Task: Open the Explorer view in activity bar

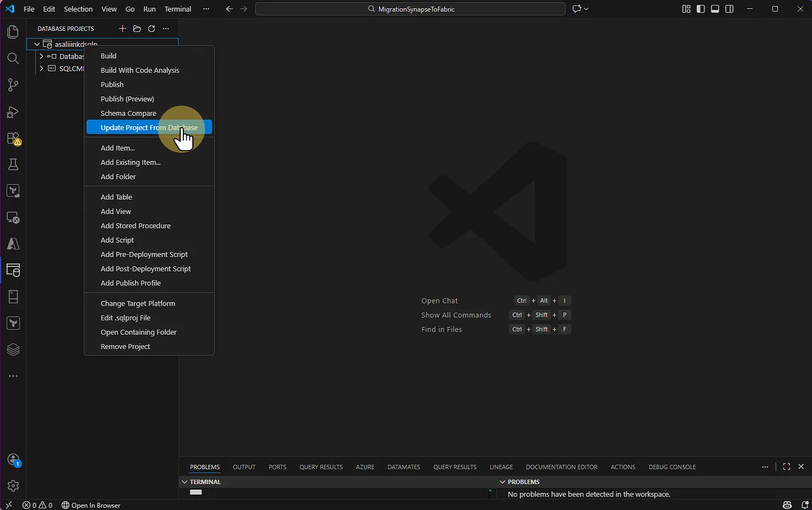Action: 13,32
